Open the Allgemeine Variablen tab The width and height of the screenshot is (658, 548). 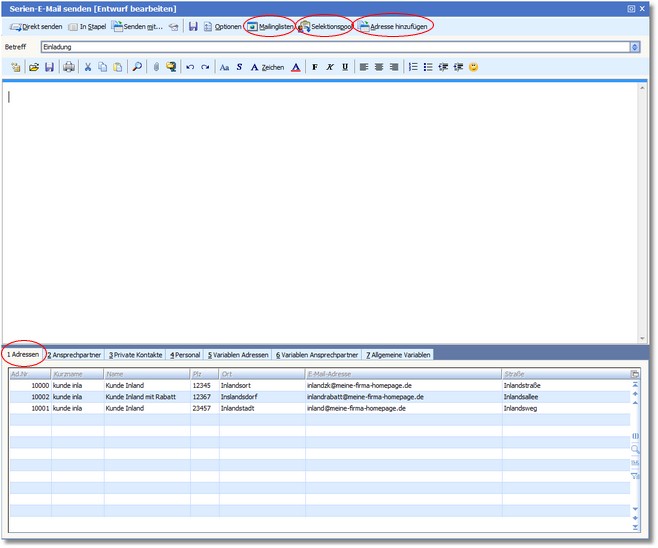pos(399,355)
